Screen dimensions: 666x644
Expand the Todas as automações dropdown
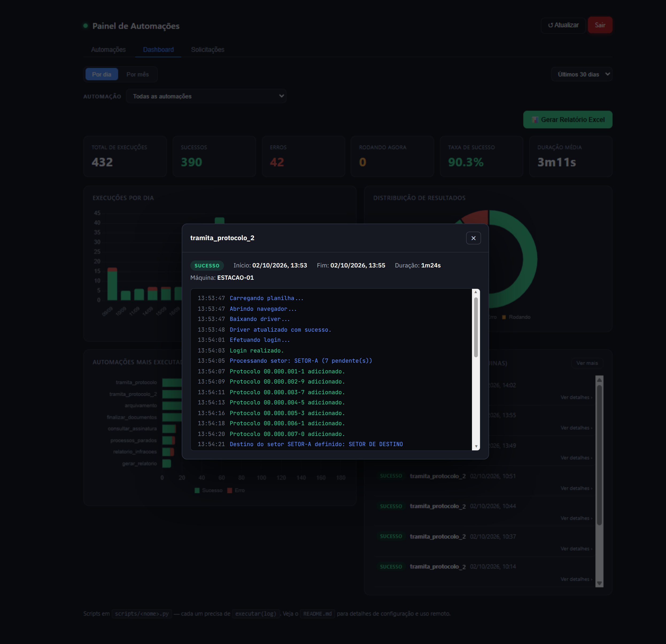[206, 96]
